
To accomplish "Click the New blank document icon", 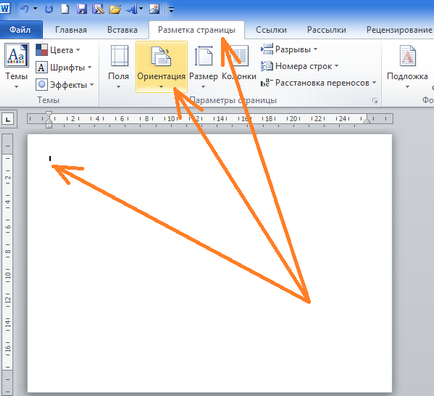I will tap(65, 9).
